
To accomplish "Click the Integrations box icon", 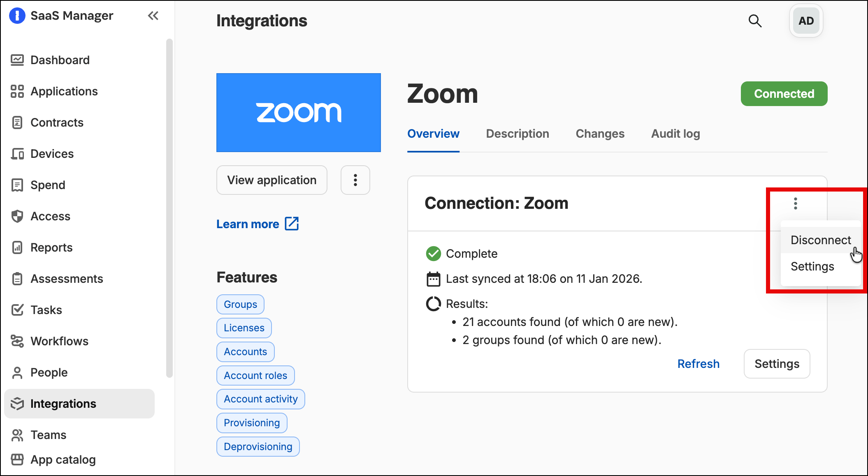I will coord(17,404).
